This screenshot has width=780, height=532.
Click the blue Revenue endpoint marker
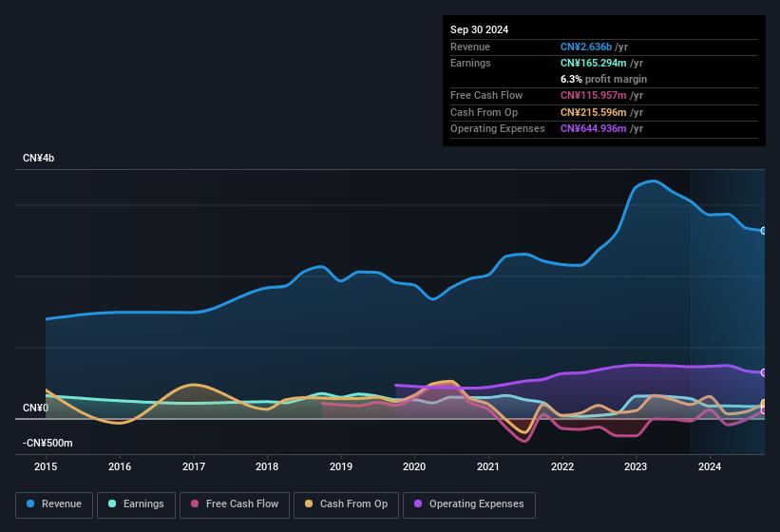[764, 231]
